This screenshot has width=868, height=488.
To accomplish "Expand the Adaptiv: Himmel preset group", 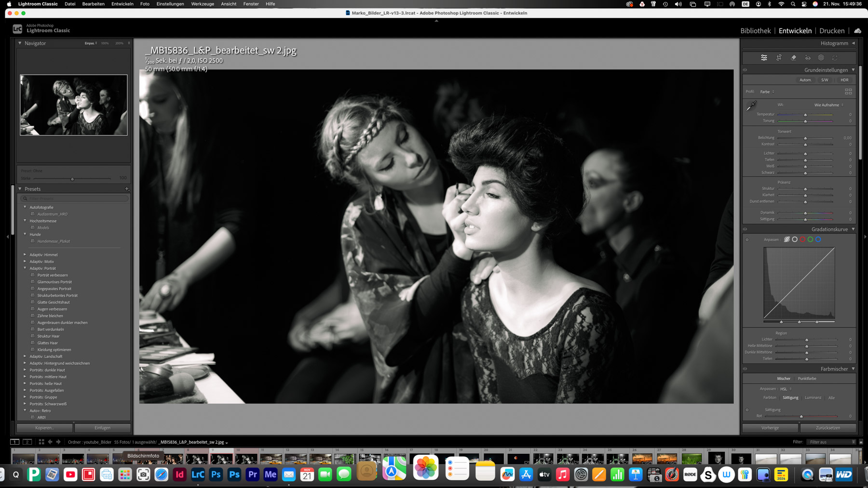I will coord(25,255).
